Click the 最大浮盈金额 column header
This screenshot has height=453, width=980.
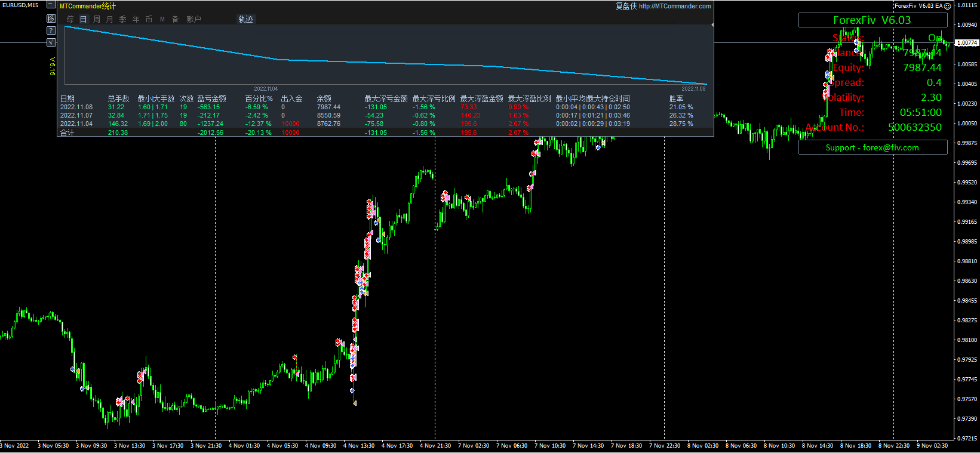482,98
